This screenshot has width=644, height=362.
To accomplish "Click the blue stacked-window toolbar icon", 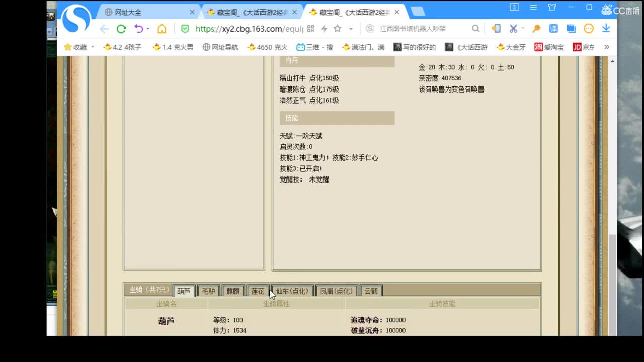I will 571,29.
